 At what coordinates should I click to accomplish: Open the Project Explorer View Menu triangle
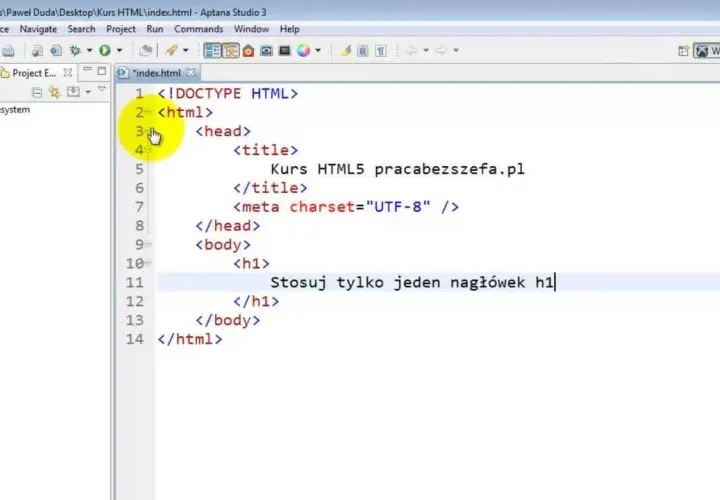point(102,89)
